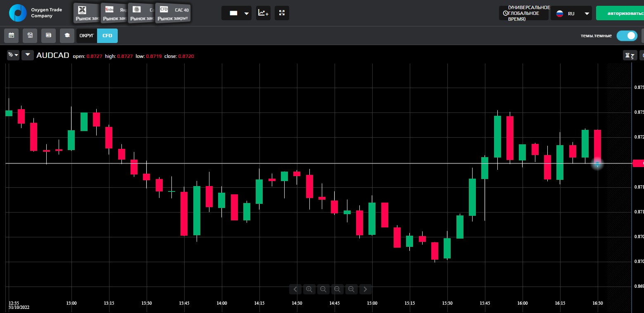Click the red current price tag on axis
The width and height of the screenshot is (644, 313).
tap(638, 163)
